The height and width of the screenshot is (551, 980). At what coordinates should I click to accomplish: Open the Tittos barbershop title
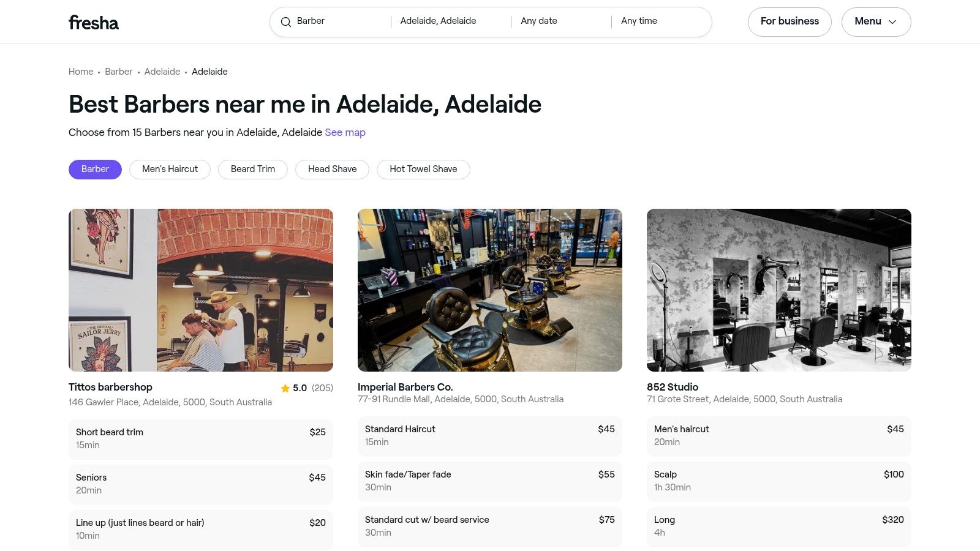point(110,388)
